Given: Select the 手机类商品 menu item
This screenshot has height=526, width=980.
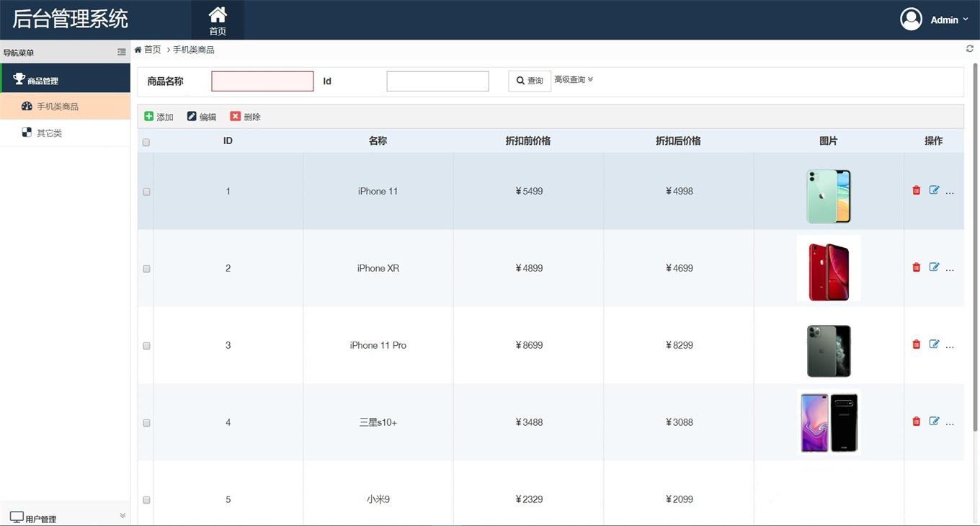Looking at the screenshot, I should 65,106.
